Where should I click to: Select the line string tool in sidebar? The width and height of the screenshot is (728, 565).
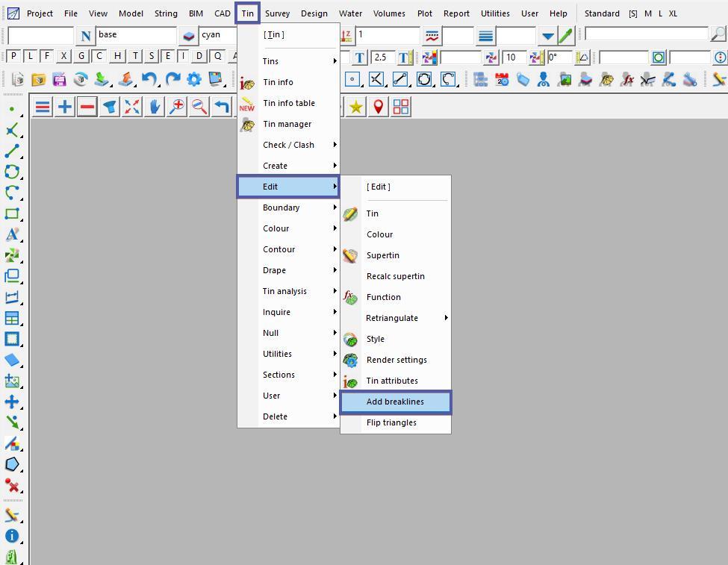pos(12,151)
